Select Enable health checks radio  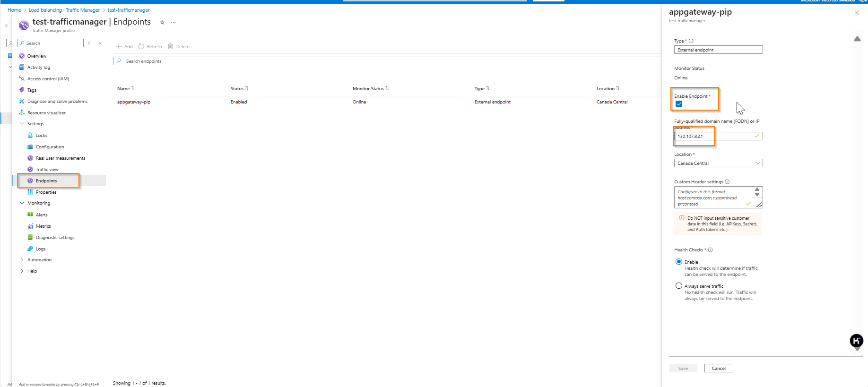point(679,262)
